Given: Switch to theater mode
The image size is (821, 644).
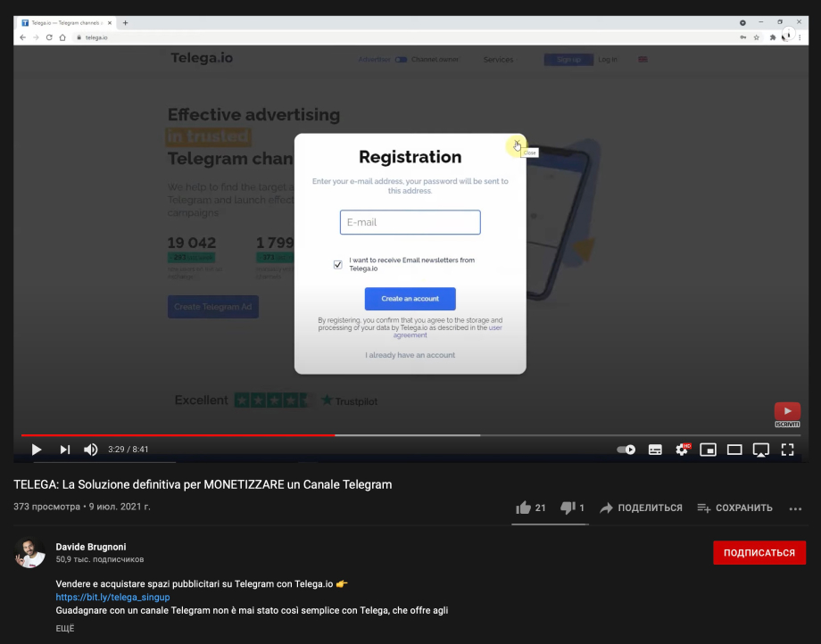Looking at the screenshot, I should click(734, 450).
